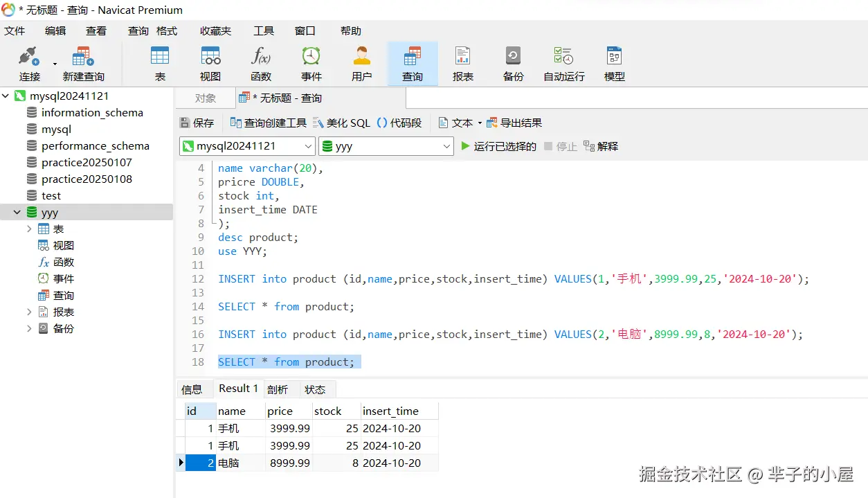Select the 查询 query toolbar icon
This screenshot has height=498, width=868.
click(x=413, y=64)
